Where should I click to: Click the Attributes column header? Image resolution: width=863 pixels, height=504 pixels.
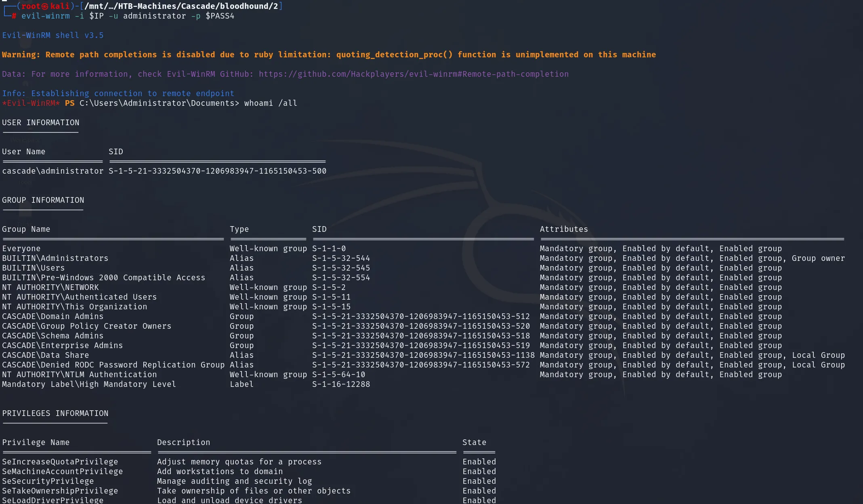point(564,229)
